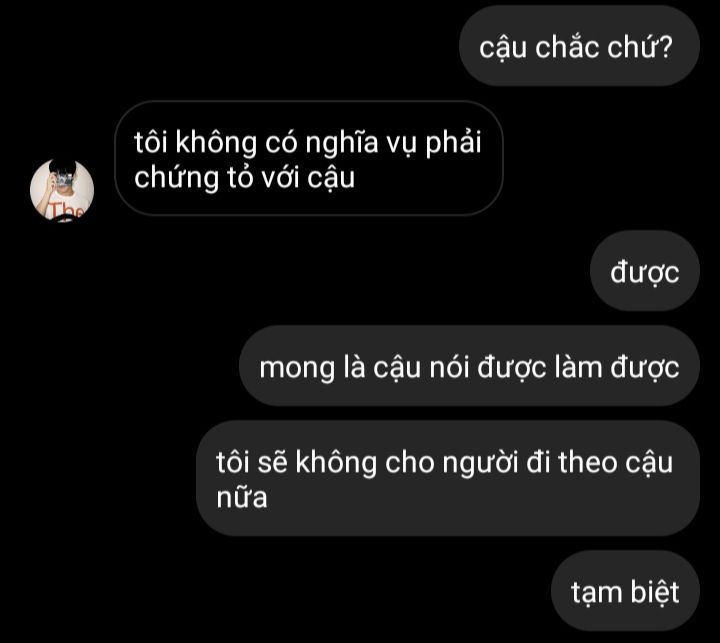The height and width of the screenshot is (643, 720).
Task: Tap the 'tạm biệt' message bubble
Action: click(625, 591)
